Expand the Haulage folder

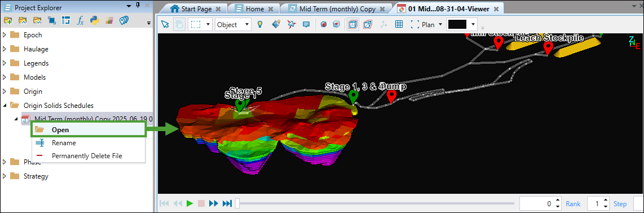pos(4,49)
